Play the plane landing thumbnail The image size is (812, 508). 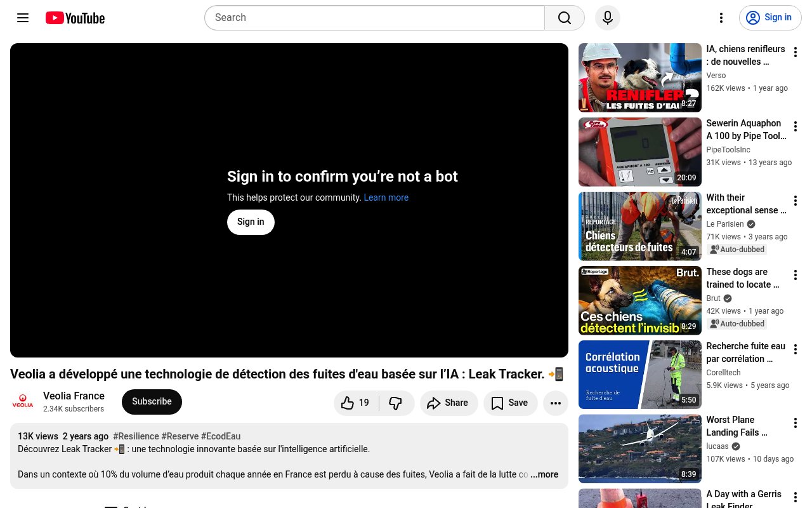[x=640, y=448]
